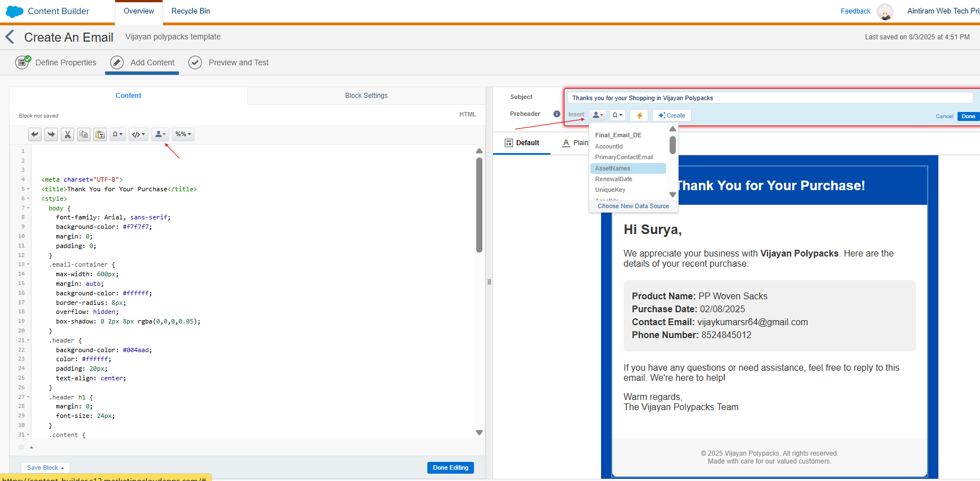This screenshot has height=481, width=980.
Task: Click the paste as text icon
Action: coord(100,134)
